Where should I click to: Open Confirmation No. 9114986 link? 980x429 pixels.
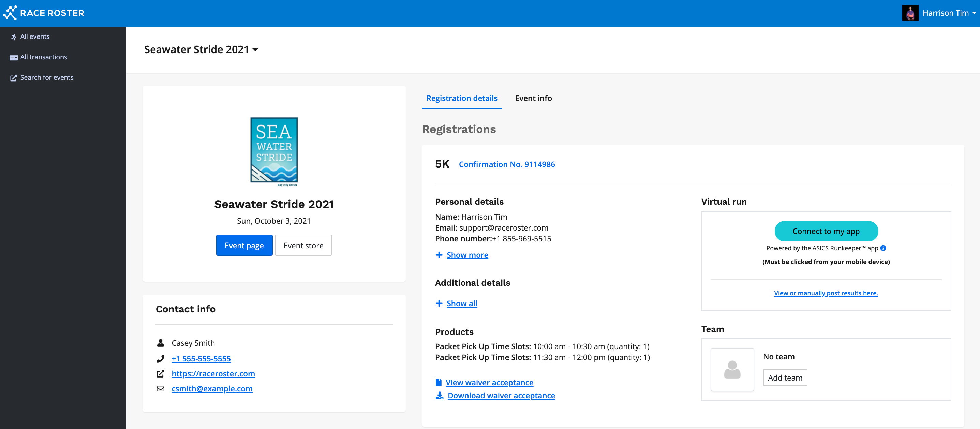[x=506, y=164]
